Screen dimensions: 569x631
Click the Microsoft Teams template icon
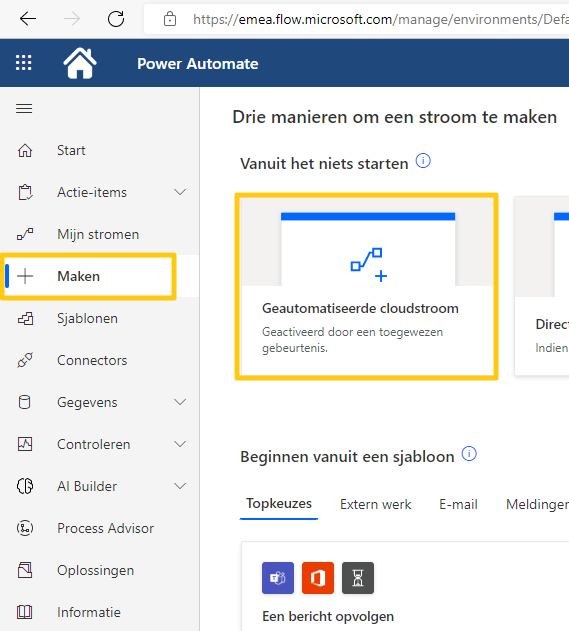coord(278,578)
